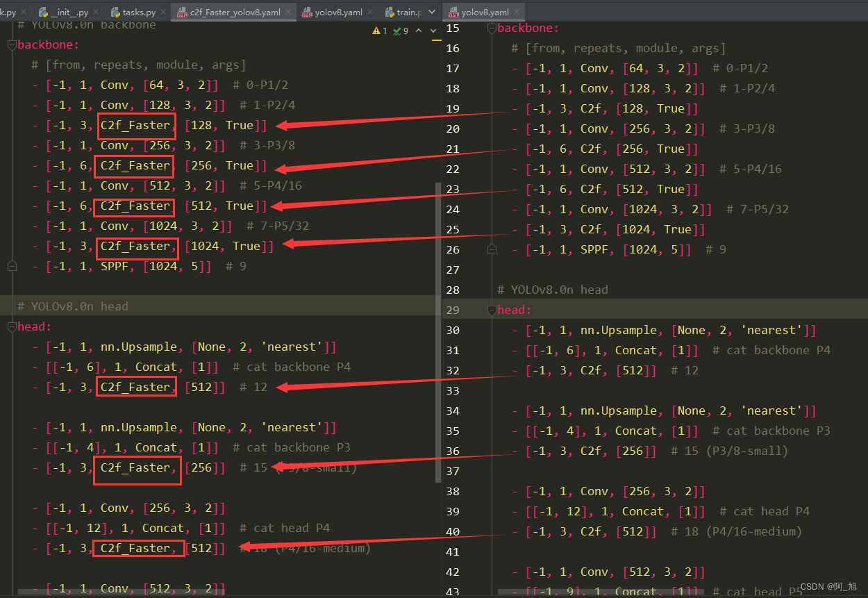Click 'C2f' on line 23 of right editor
The height and width of the screenshot is (598, 868).
coord(591,189)
